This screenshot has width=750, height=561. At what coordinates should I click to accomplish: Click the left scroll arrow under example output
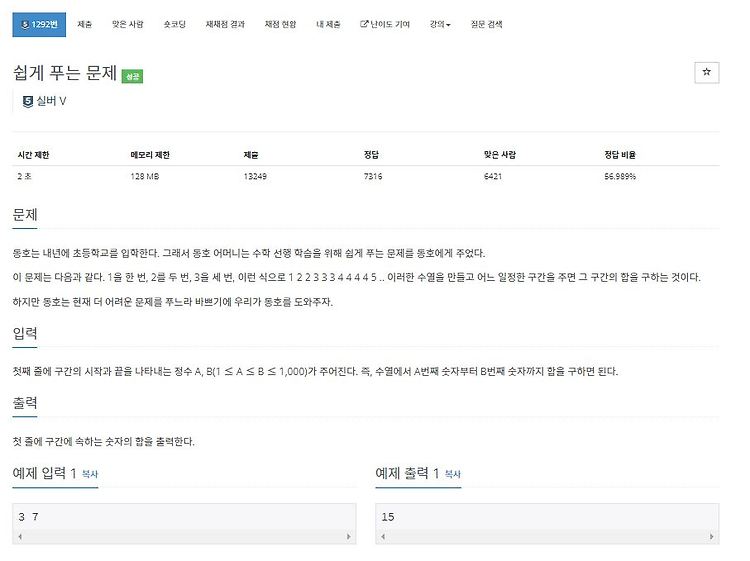pos(383,537)
